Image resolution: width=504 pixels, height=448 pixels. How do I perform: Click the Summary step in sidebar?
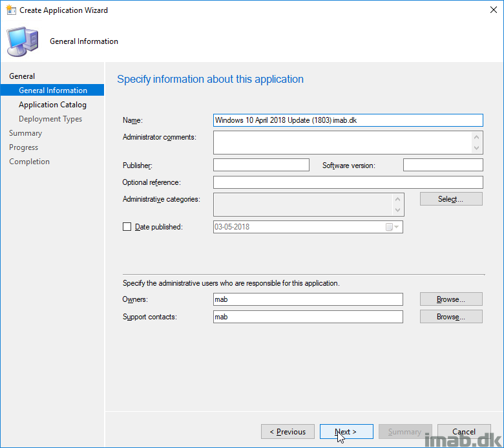click(25, 133)
